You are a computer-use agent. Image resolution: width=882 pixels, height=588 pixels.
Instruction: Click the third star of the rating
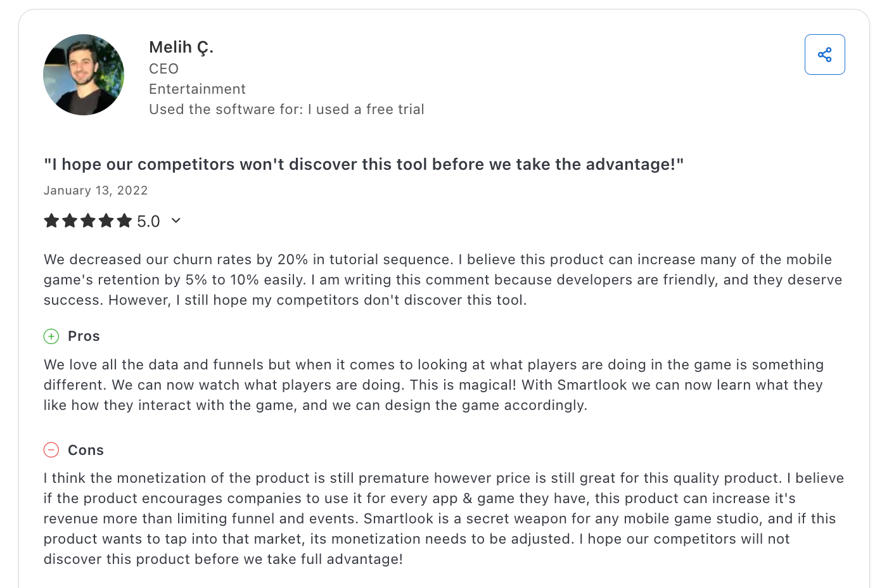coord(88,220)
